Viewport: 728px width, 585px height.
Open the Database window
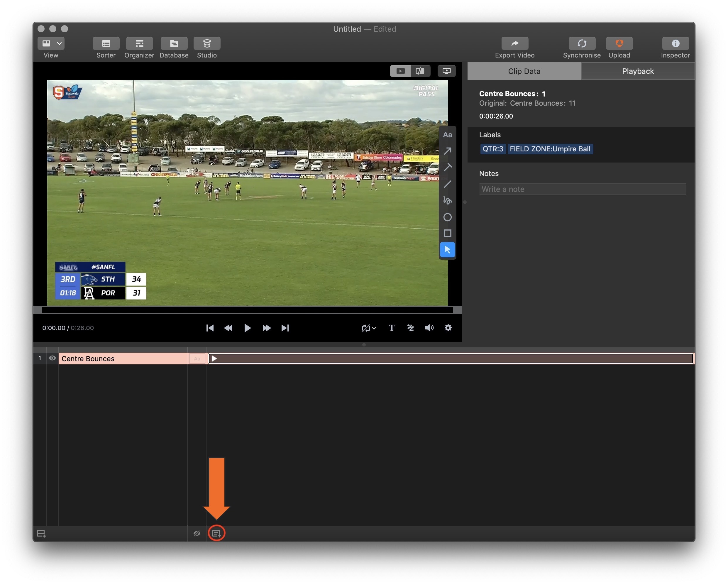[x=174, y=43]
